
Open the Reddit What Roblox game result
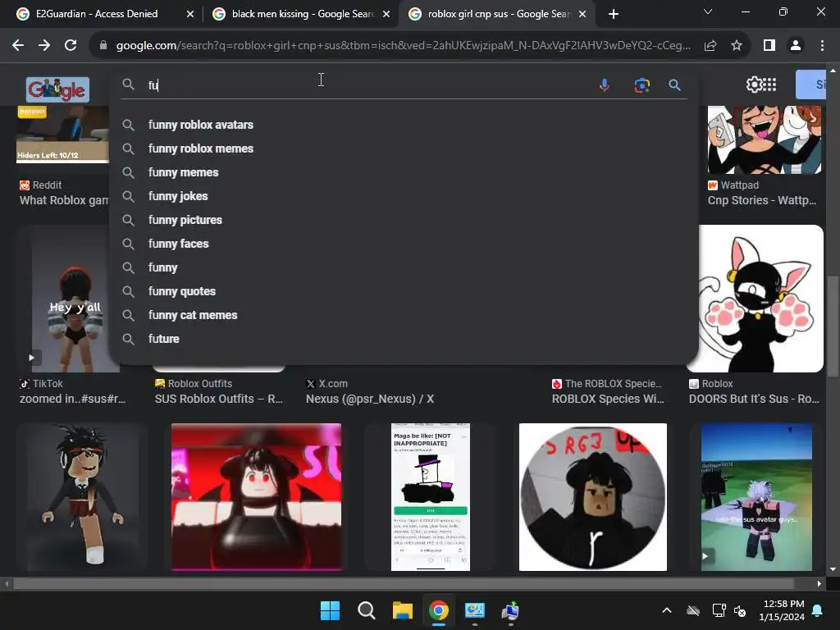pyautogui.click(x=64, y=200)
